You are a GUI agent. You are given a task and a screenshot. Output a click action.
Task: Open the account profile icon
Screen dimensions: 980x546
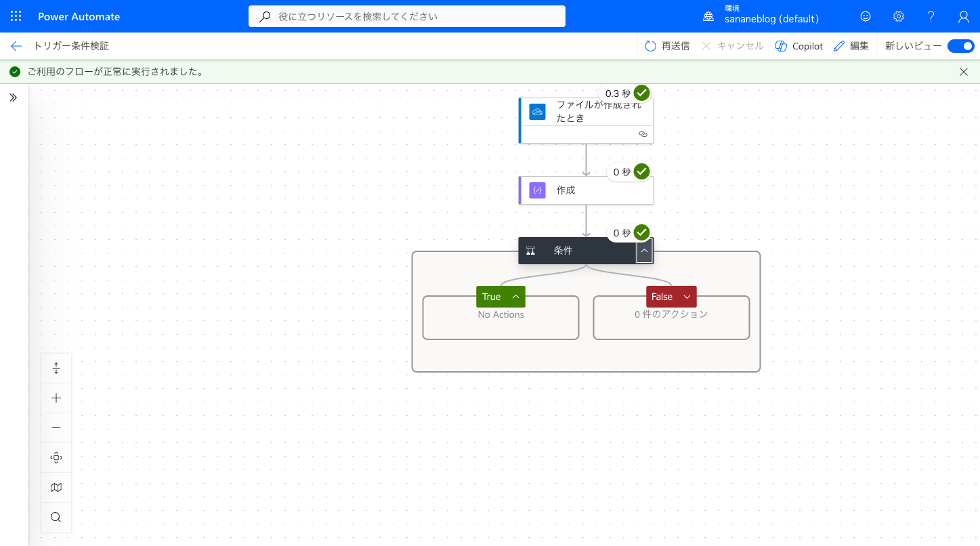(x=964, y=16)
